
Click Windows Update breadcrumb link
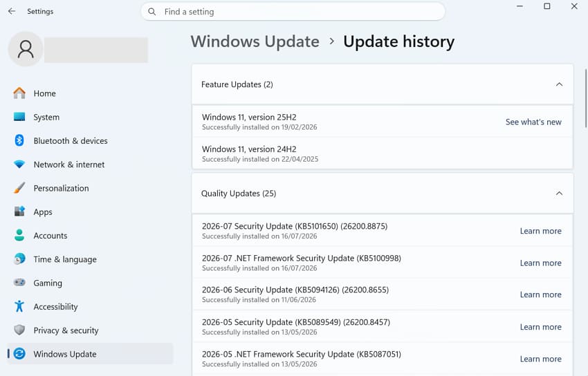[255, 41]
